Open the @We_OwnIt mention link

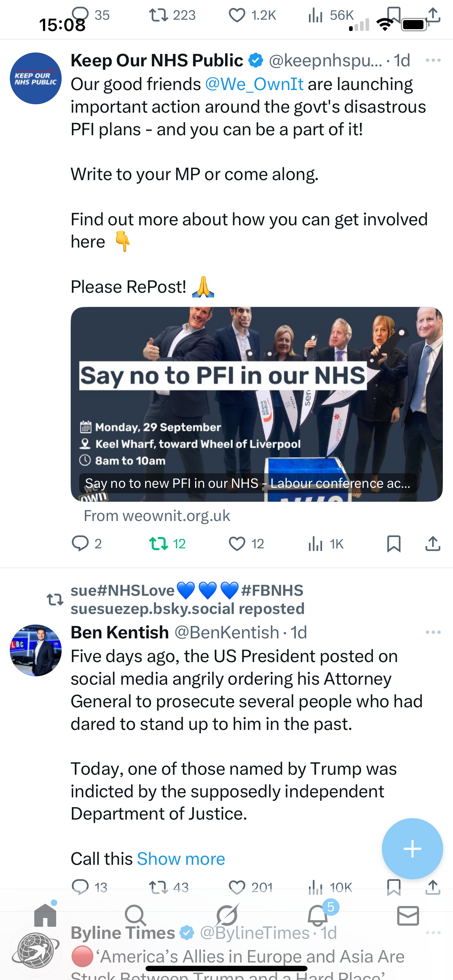[254, 84]
